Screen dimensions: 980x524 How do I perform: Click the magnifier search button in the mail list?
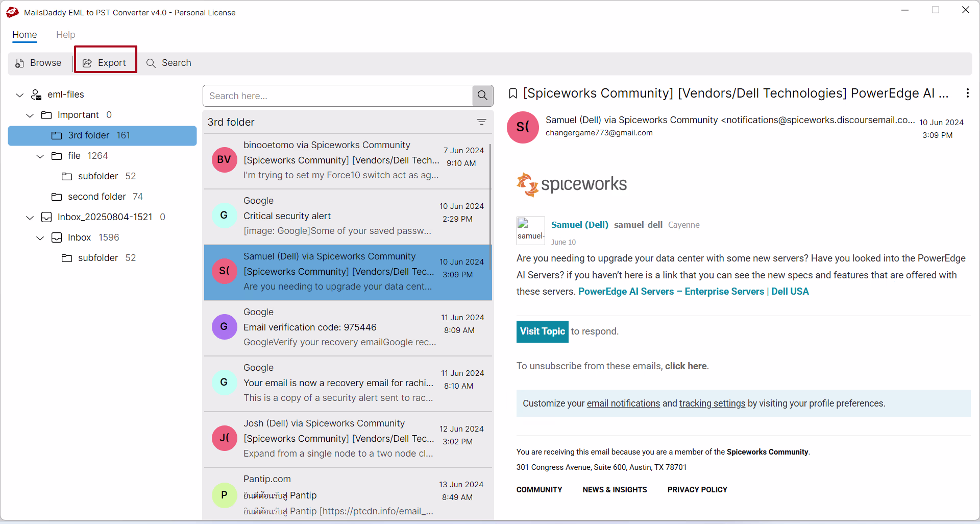click(x=482, y=96)
